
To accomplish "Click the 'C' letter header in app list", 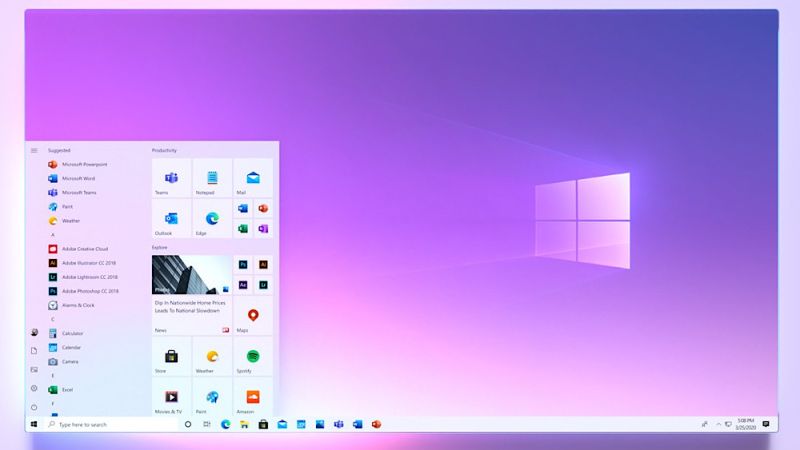I will coord(53,319).
